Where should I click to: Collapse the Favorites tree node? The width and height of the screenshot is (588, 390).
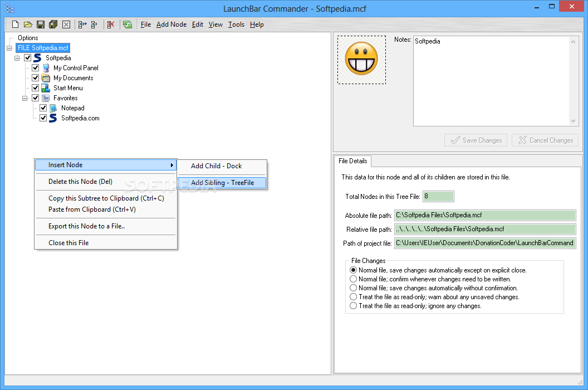pos(24,99)
